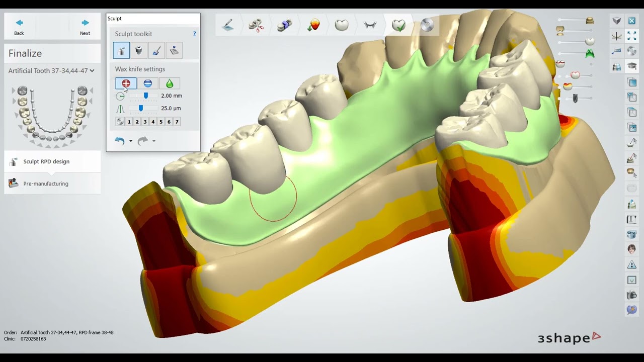Undo the last sculpt action
The height and width of the screenshot is (362, 644).
[x=120, y=141]
